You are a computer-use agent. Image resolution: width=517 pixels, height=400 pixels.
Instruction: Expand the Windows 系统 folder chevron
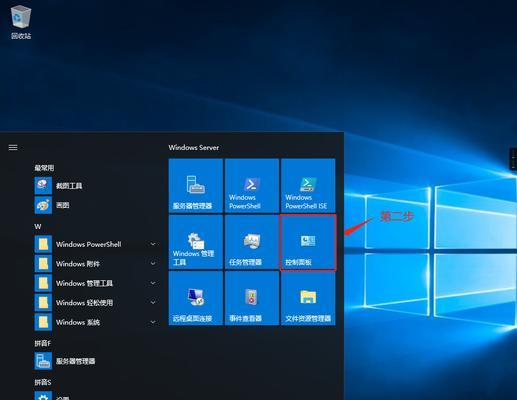pyautogui.click(x=153, y=322)
